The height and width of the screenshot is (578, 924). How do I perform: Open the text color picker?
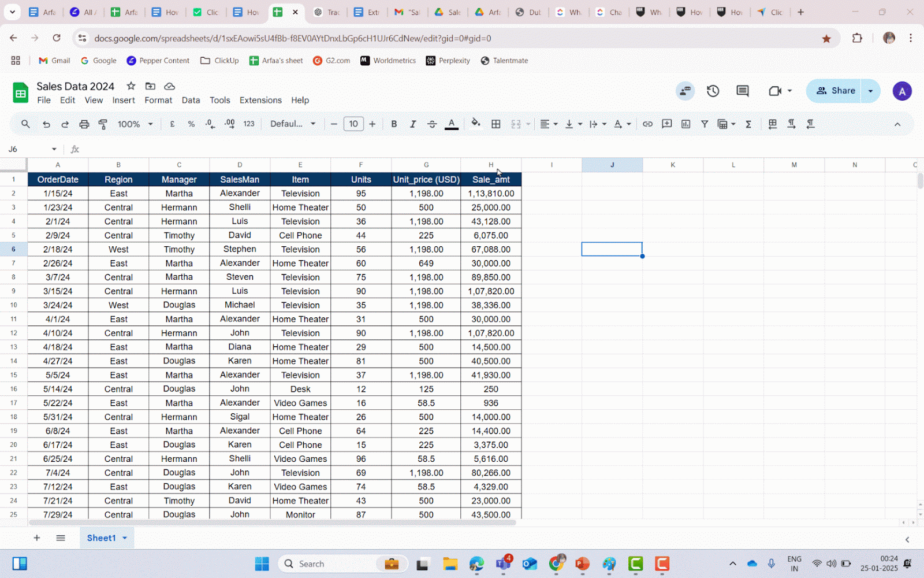pos(452,124)
